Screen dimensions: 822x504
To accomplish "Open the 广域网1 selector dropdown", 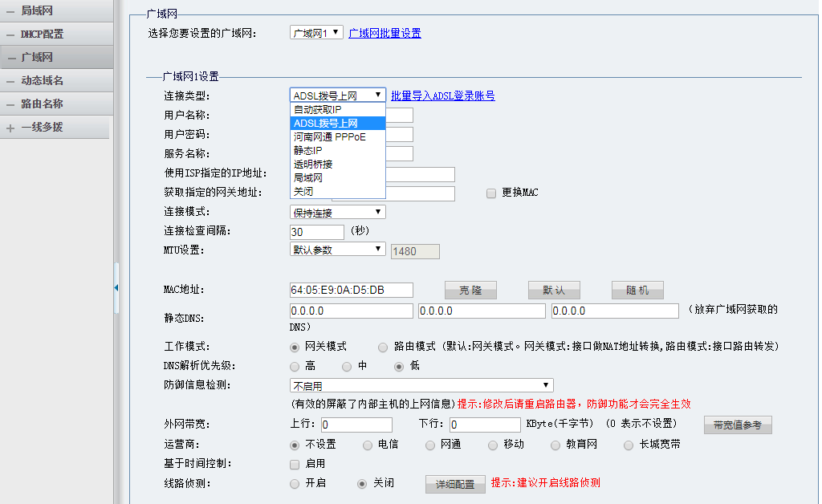I will coord(316,33).
